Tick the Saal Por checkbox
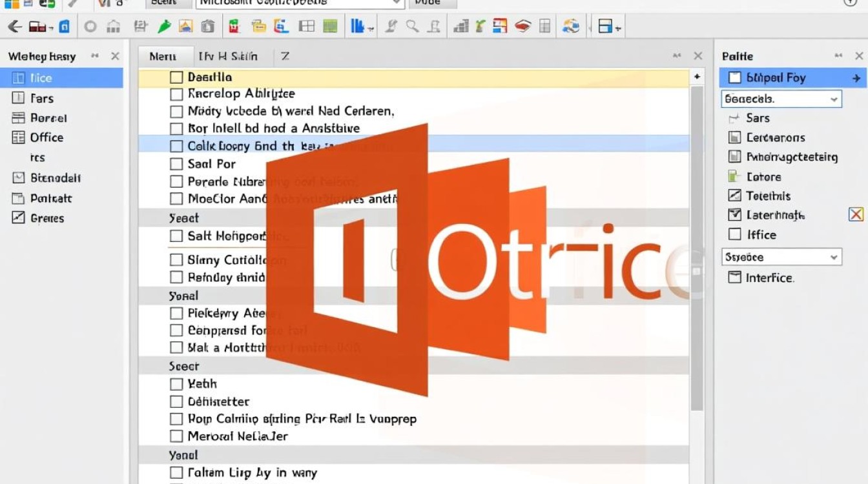This screenshot has width=868, height=484. click(x=176, y=164)
